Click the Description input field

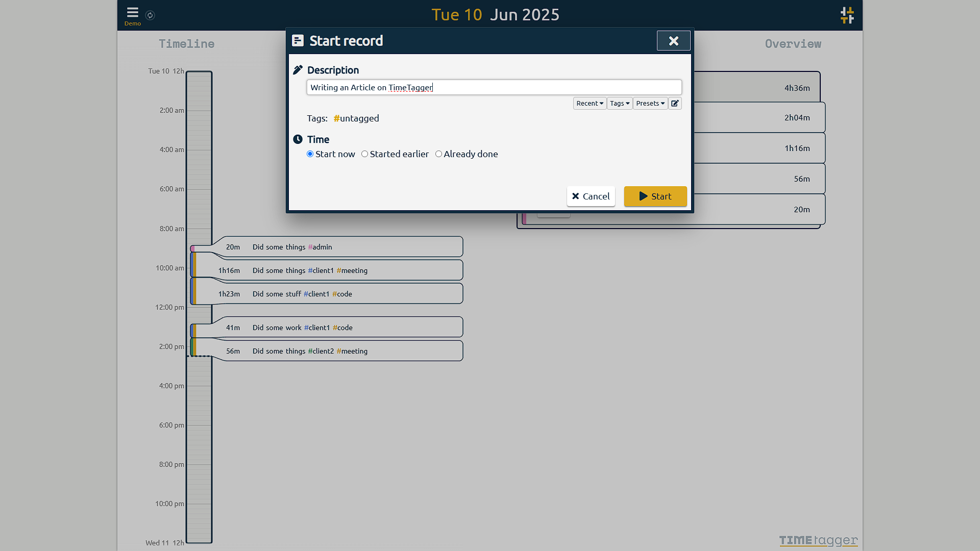click(494, 87)
